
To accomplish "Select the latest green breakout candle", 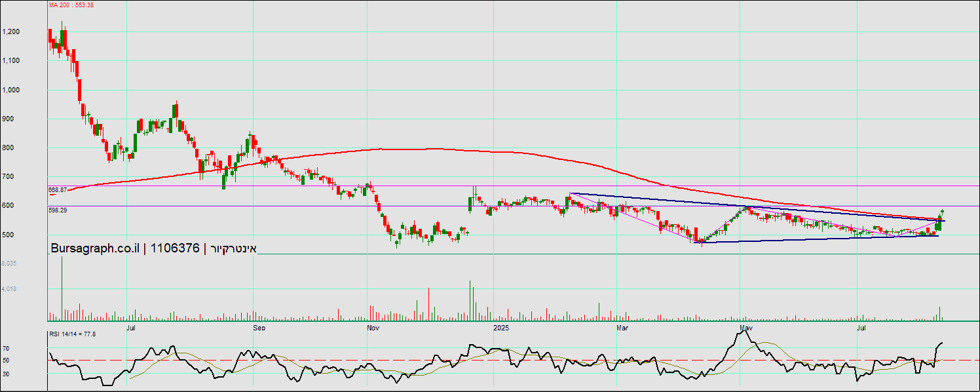I will point(941,216).
